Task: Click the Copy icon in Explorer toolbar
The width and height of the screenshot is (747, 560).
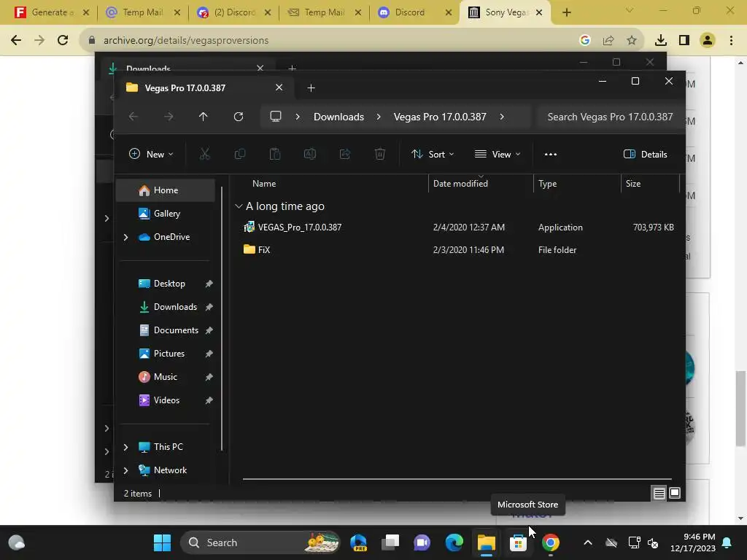Action: (239, 154)
